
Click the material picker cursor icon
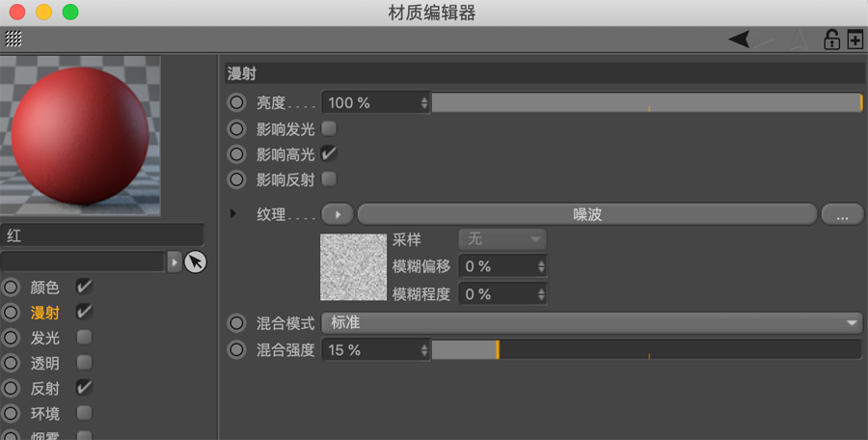(x=195, y=261)
